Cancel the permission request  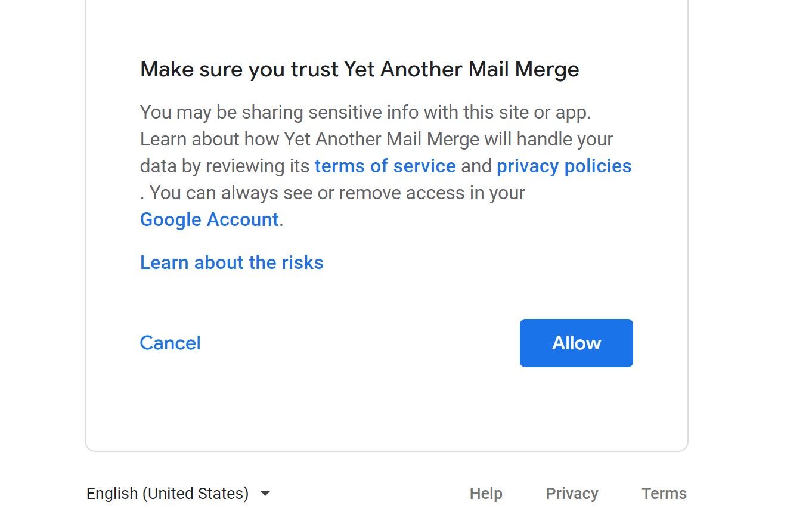click(x=170, y=343)
